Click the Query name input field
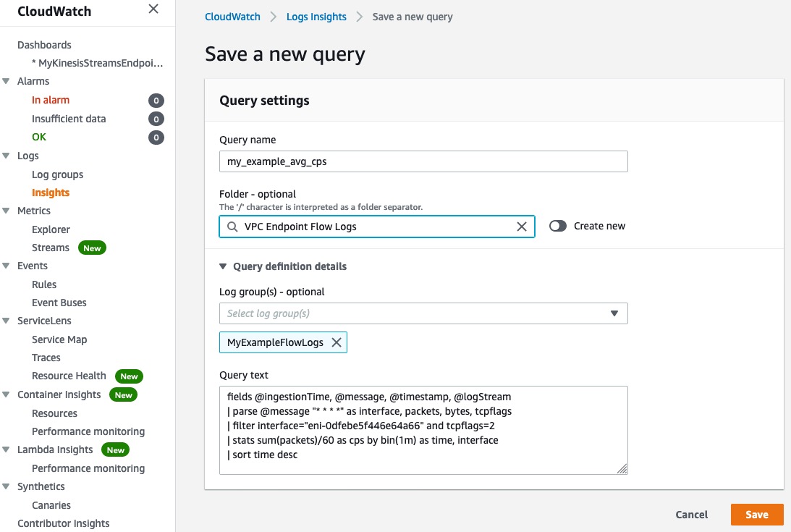 coord(423,161)
